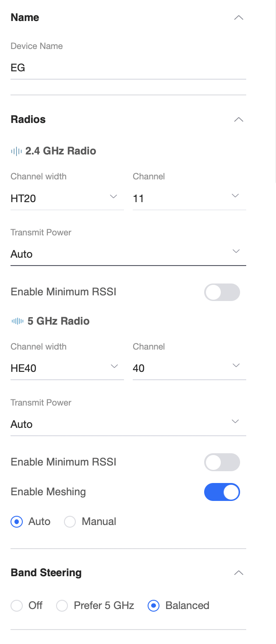Open 5 GHz Channel 40 dropdown
The height and width of the screenshot is (644, 276).
point(189,368)
